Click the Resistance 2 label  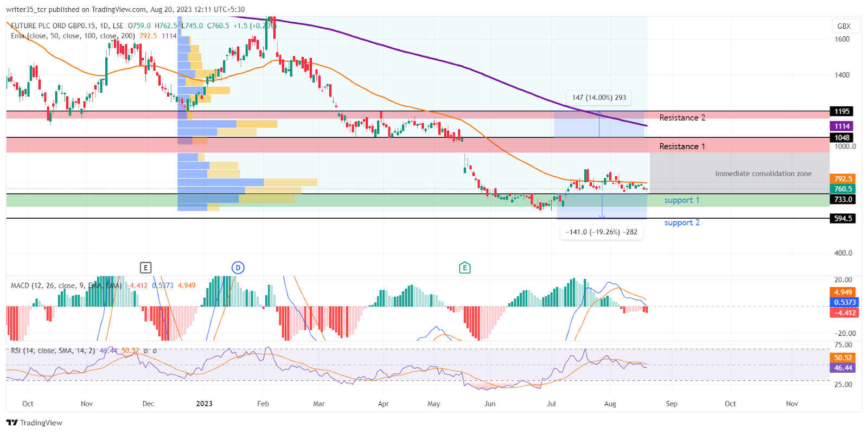point(682,118)
